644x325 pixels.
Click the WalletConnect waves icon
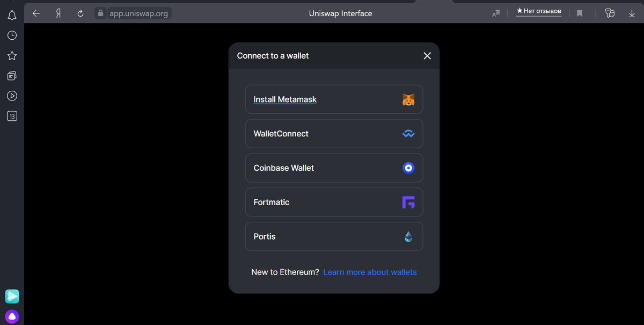(408, 134)
